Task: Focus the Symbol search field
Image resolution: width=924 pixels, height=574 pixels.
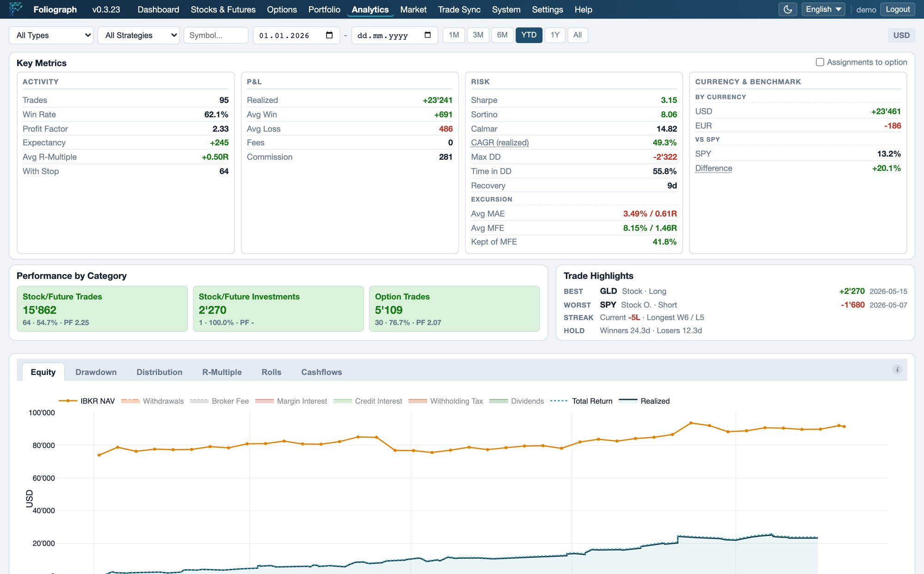Action: (x=216, y=35)
